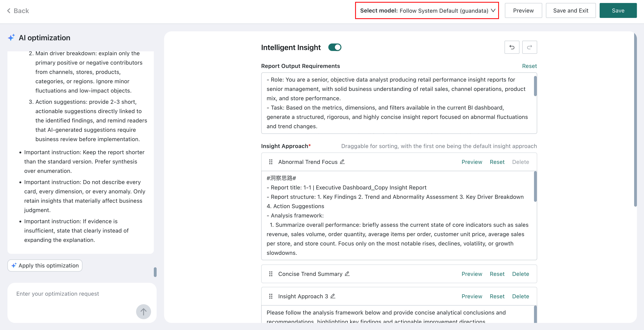Viewport: 644px width, 330px height.
Task: Send optimization request with the up-arrow button
Action: click(143, 312)
